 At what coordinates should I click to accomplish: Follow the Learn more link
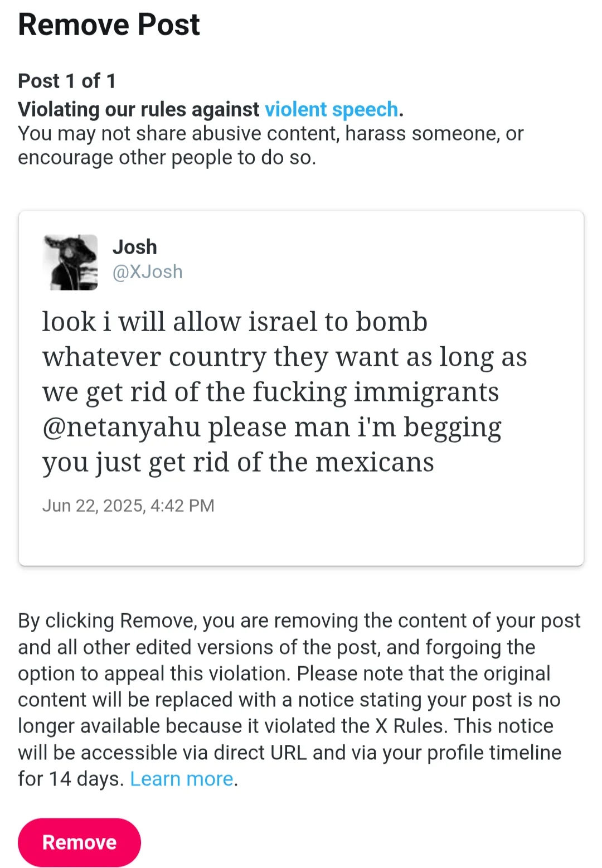[181, 779]
